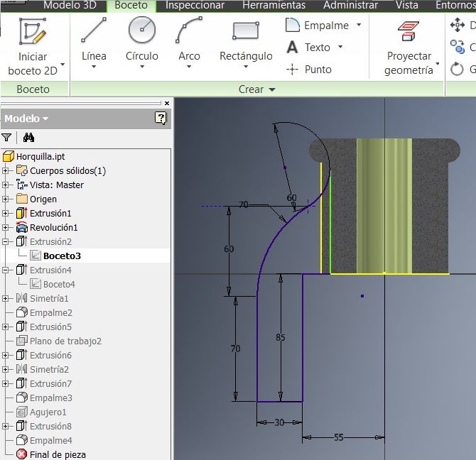This screenshot has height=460, width=476.
Task: Click the Iniciar boceto 2D icon
Action: [x=33, y=31]
